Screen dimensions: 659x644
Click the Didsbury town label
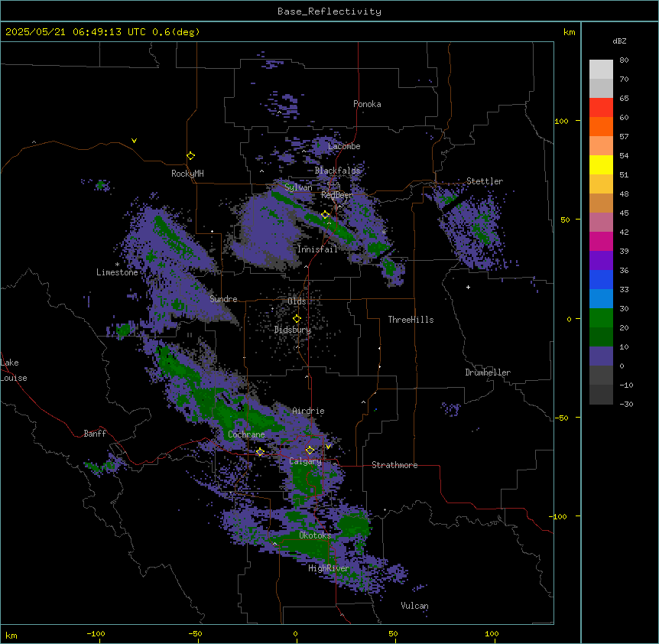(293, 330)
